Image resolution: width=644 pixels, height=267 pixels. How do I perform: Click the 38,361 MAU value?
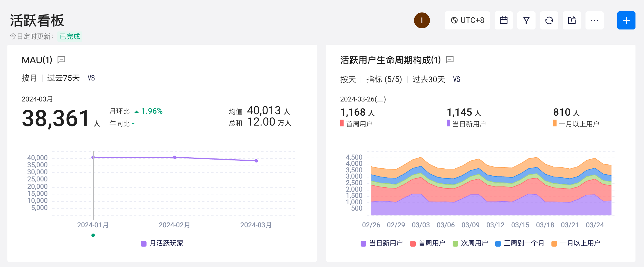click(x=56, y=118)
